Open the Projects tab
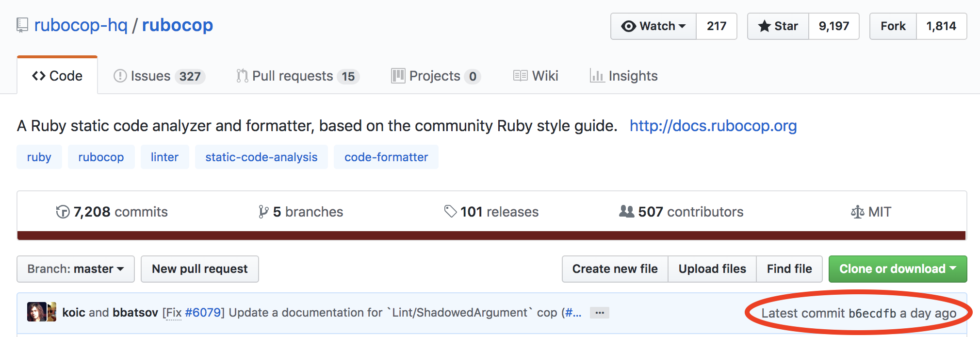 point(436,76)
